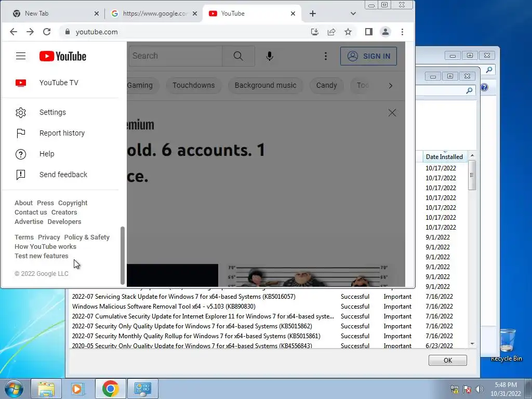The width and height of the screenshot is (532, 399).
Task: Switch to the New Tab tab
Action: [x=55, y=14]
